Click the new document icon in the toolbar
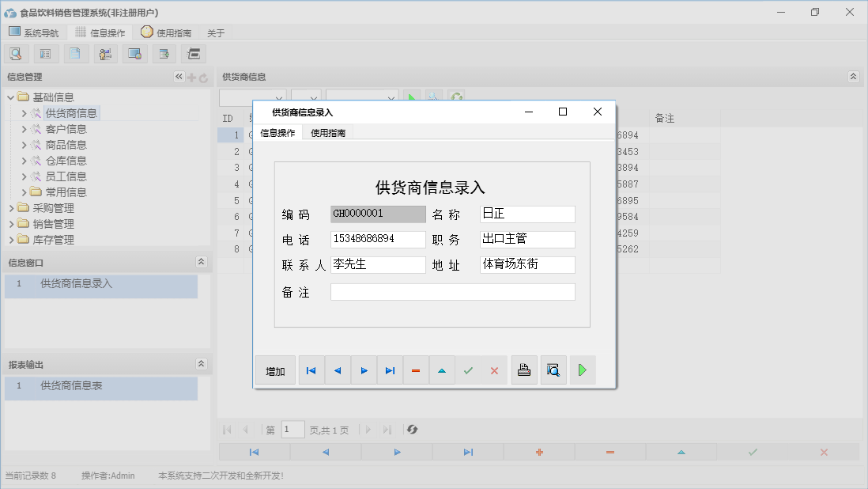The height and width of the screenshot is (489, 868). (x=75, y=53)
